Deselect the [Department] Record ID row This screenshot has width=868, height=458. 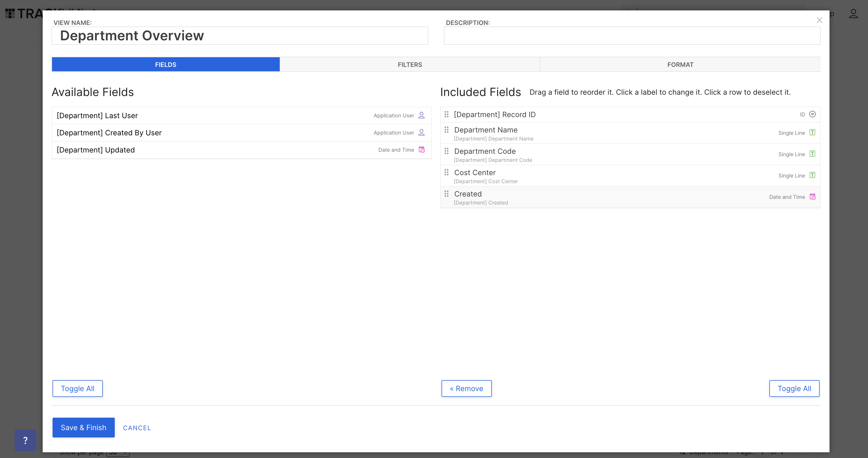pos(630,115)
